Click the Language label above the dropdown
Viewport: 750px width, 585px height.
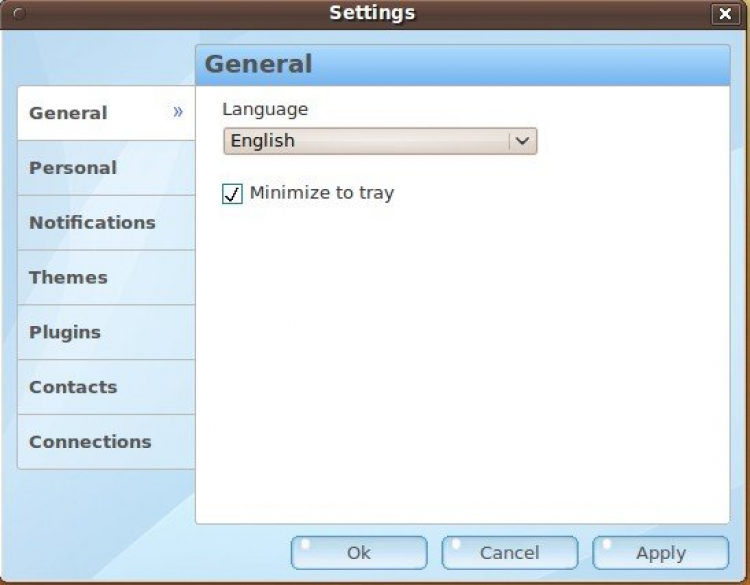[265, 110]
